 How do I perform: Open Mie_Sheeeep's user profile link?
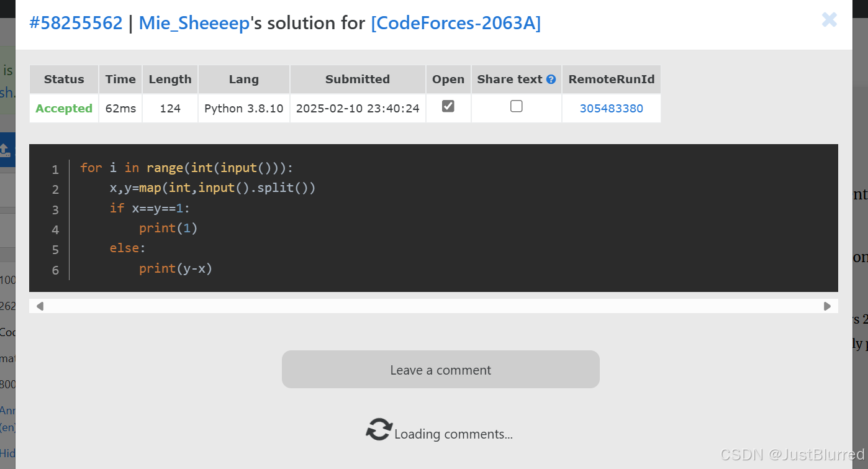tap(194, 24)
